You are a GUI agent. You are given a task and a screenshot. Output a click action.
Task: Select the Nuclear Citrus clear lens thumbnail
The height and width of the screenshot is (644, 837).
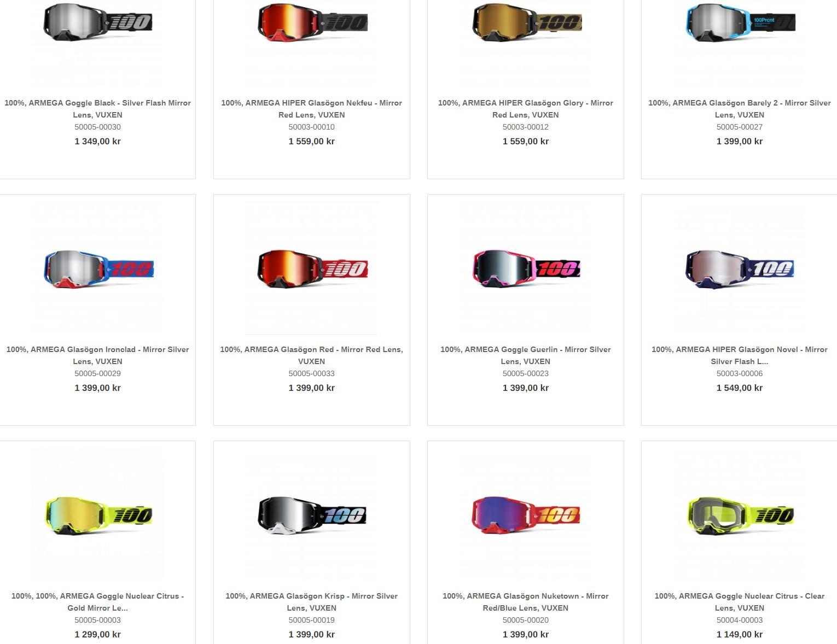tap(740, 516)
